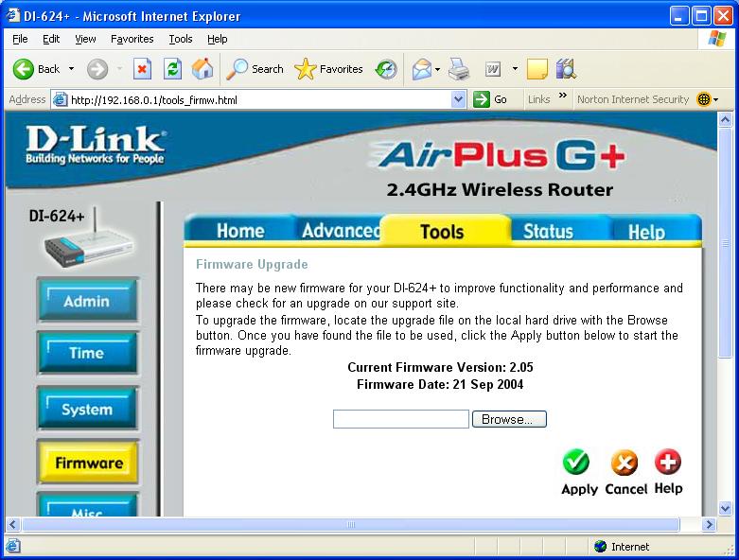Viewport: 739px width, 560px height.
Task: Click the 'Firmware Upgrade' heading
Action: click(x=252, y=264)
